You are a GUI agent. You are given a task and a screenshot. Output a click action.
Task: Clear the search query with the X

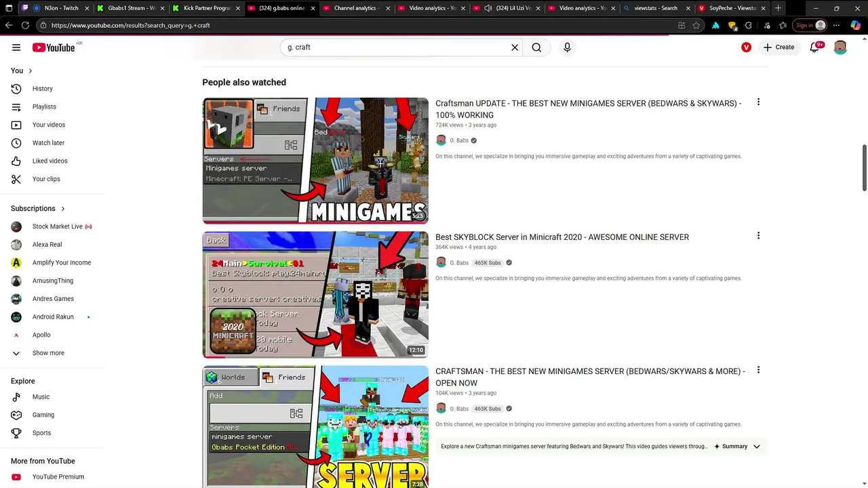coord(515,47)
